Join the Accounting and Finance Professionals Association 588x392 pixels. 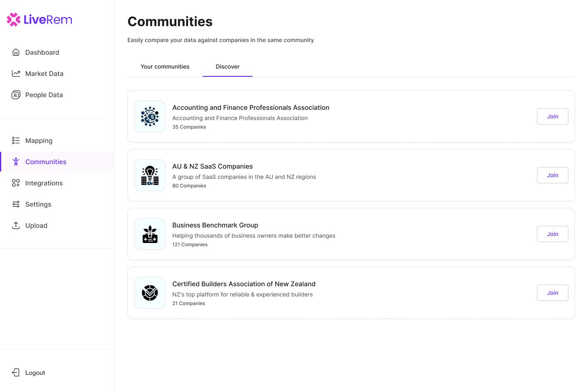pyautogui.click(x=552, y=116)
